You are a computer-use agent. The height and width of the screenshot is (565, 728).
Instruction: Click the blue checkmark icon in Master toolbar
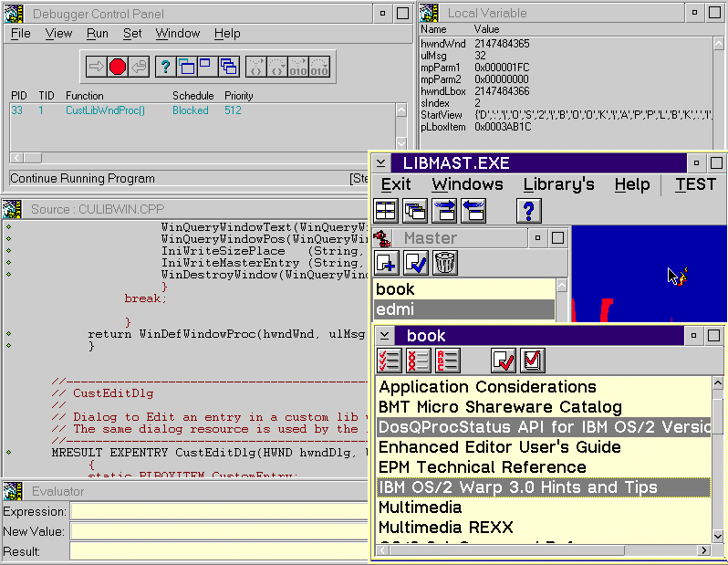pyautogui.click(x=415, y=263)
